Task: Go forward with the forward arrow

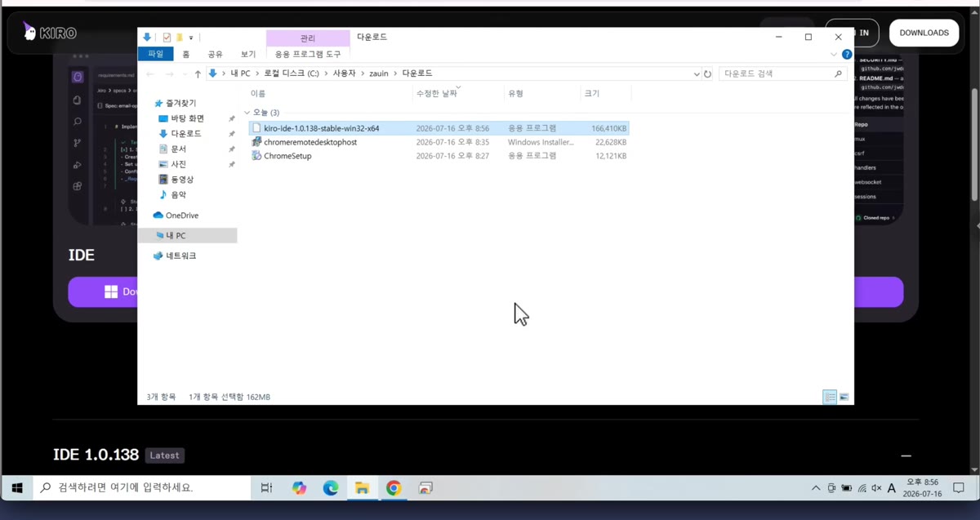Action: (x=169, y=74)
